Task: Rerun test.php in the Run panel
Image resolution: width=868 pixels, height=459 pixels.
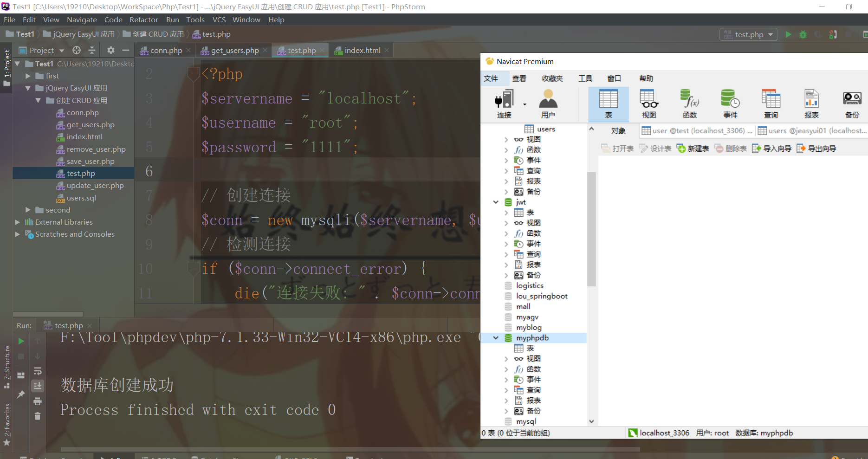Action: tap(21, 341)
